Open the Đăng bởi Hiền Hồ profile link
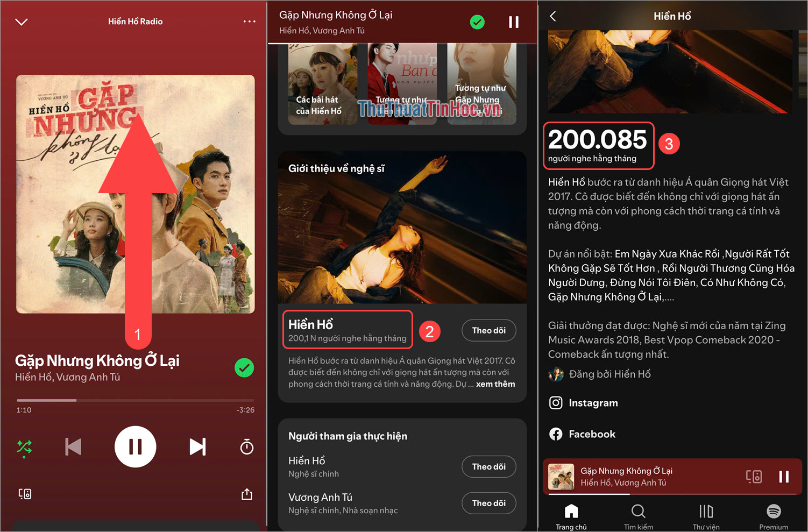808x532 pixels. point(600,374)
